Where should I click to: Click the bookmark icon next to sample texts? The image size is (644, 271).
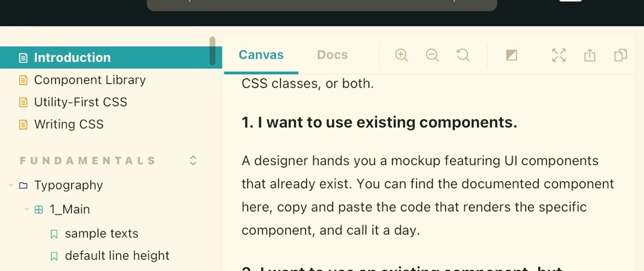pos(54,234)
